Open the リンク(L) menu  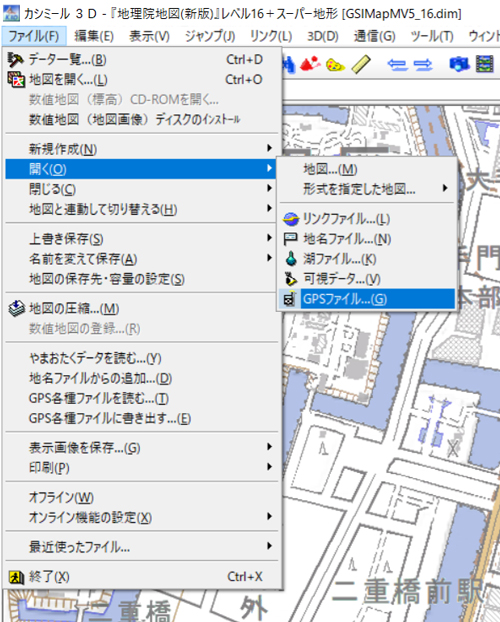tap(271, 36)
